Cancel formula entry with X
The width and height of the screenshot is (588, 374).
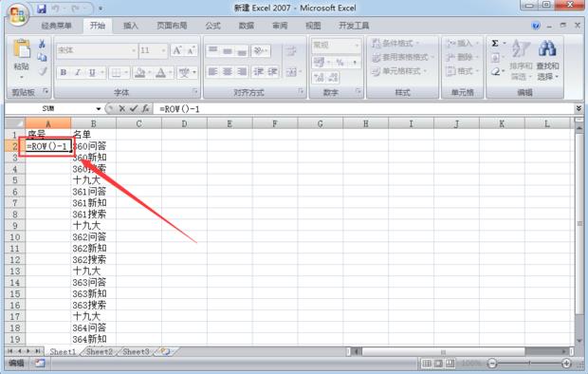(x=122, y=109)
